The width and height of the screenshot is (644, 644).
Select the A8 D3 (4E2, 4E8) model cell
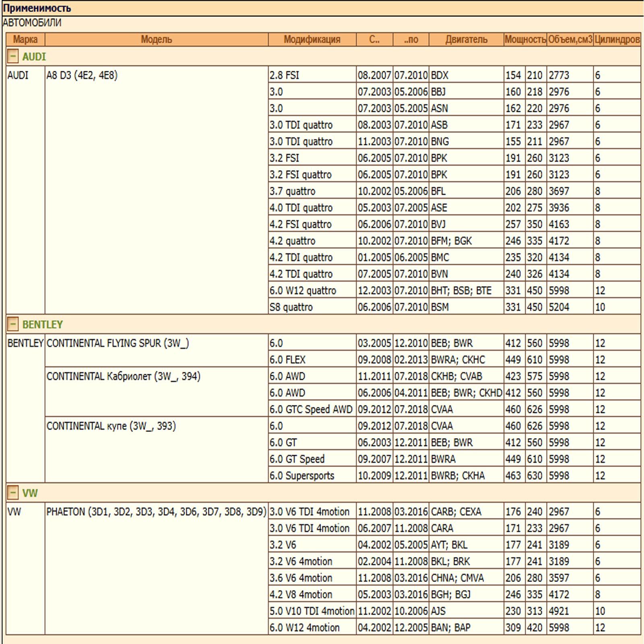click(82, 75)
